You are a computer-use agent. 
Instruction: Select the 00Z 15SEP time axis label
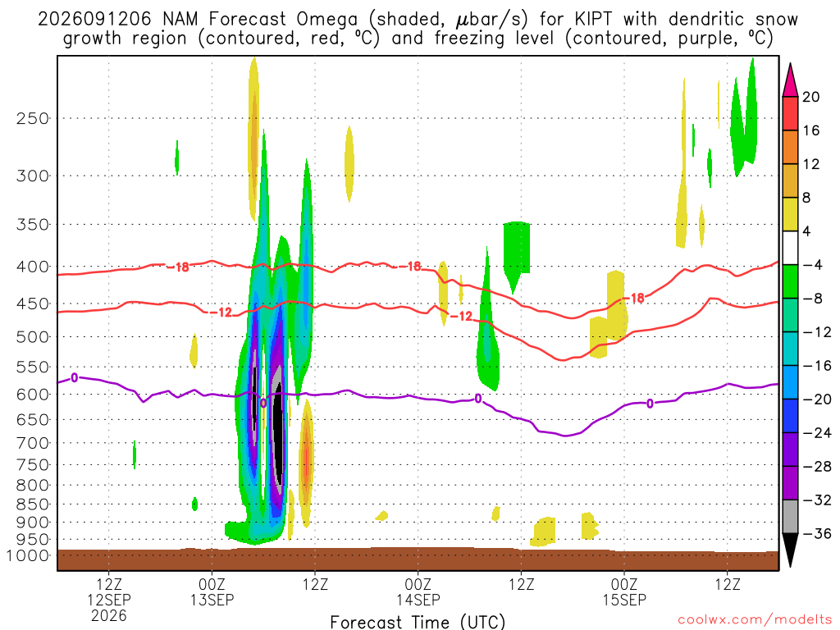click(624, 591)
